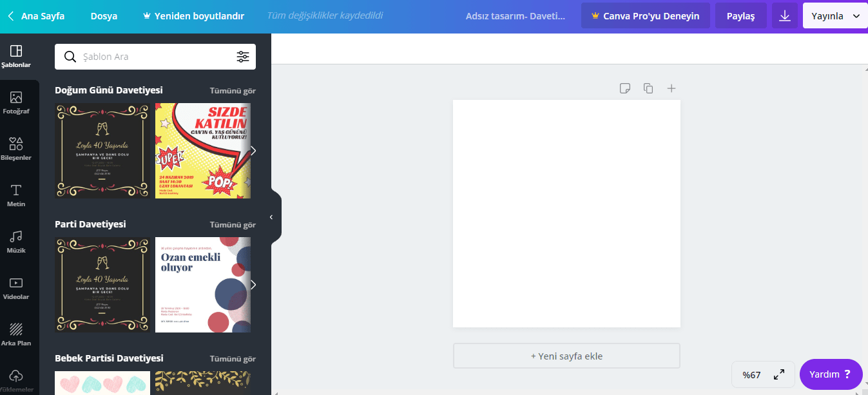Click + Yeni sayfa ekle button

coord(566,356)
